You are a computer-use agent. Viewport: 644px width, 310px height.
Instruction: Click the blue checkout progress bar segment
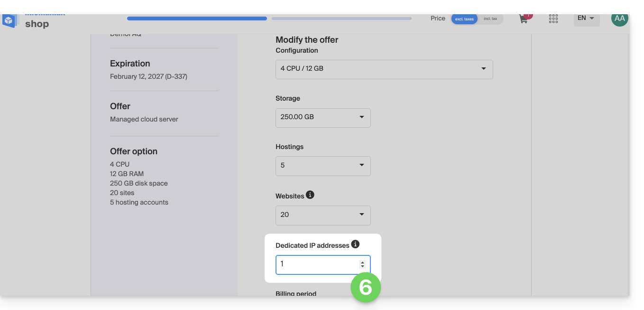click(197, 19)
